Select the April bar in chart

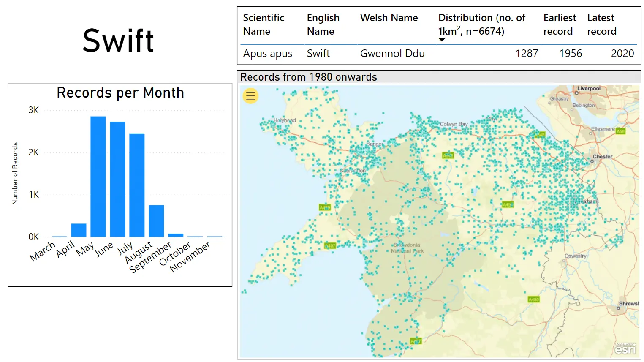click(x=79, y=230)
